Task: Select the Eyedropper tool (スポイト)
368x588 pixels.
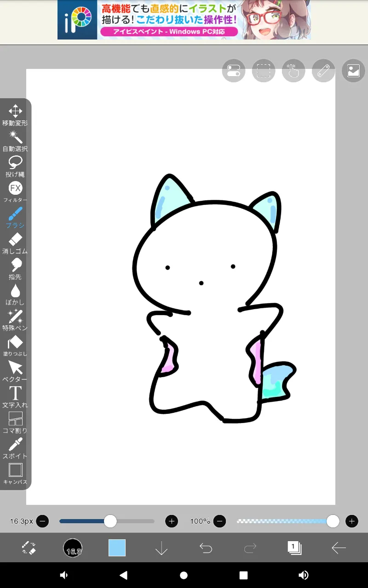Action: [15, 448]
